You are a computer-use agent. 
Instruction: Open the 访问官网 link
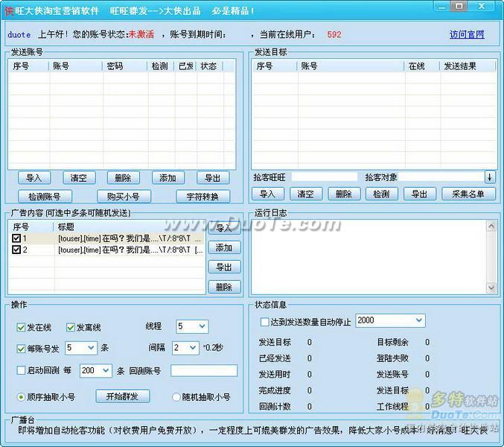pos(467,34)
